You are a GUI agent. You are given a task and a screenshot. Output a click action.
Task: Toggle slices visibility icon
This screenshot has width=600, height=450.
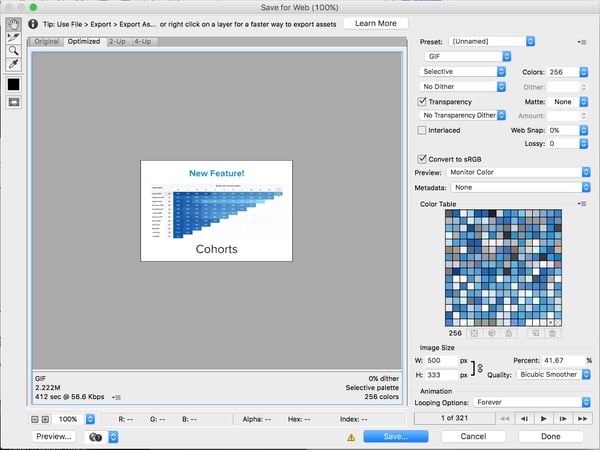[15, 102]
